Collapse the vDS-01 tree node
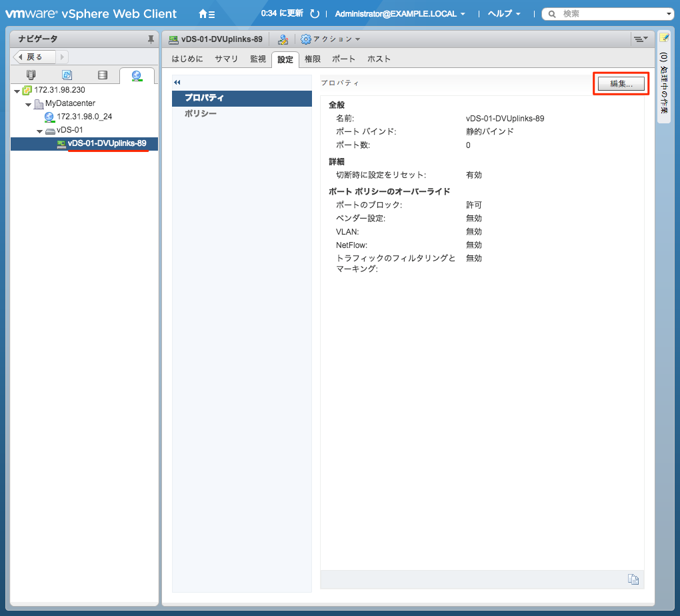Image resolution: width=680 pixels, height=616 pixels. [39, 131]
